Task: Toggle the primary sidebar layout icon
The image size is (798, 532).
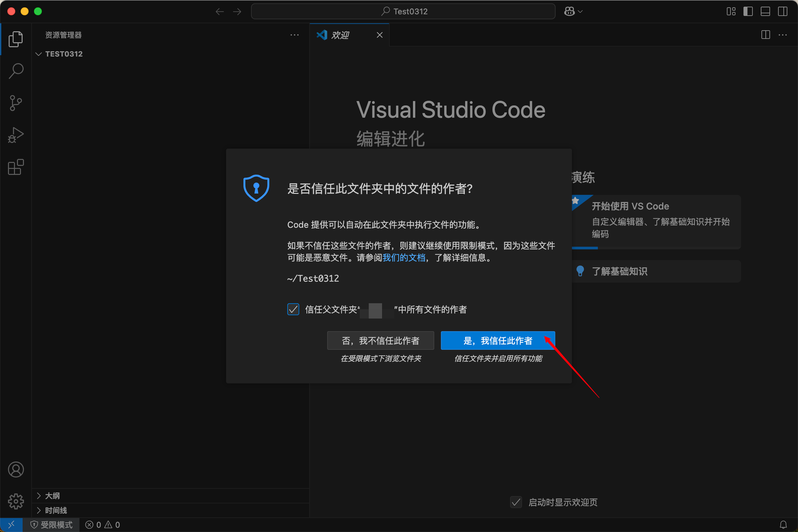Action: pos(748,12)
